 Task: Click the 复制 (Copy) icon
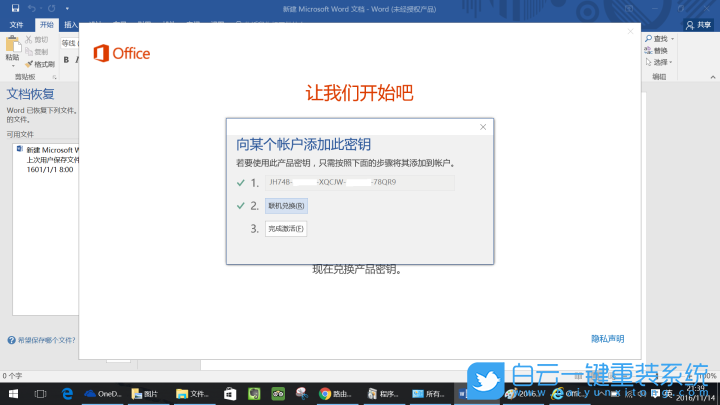29,51
